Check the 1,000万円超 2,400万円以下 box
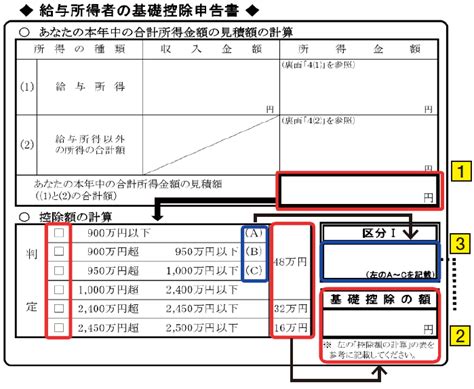Image resolution: width=474 pixels, height=389 pixels. click(59, 289)
